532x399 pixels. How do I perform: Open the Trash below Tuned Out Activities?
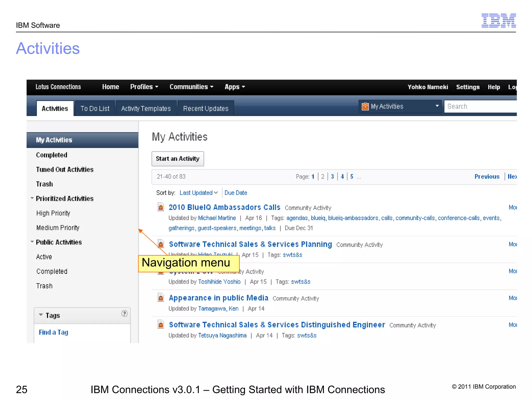coord(44,184)
